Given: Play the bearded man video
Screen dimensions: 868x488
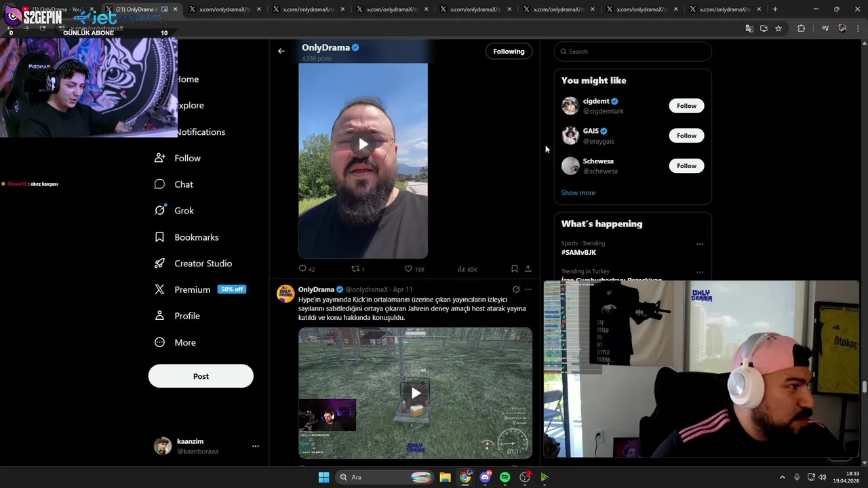Looking at the screenshot, I should [363, 144].
